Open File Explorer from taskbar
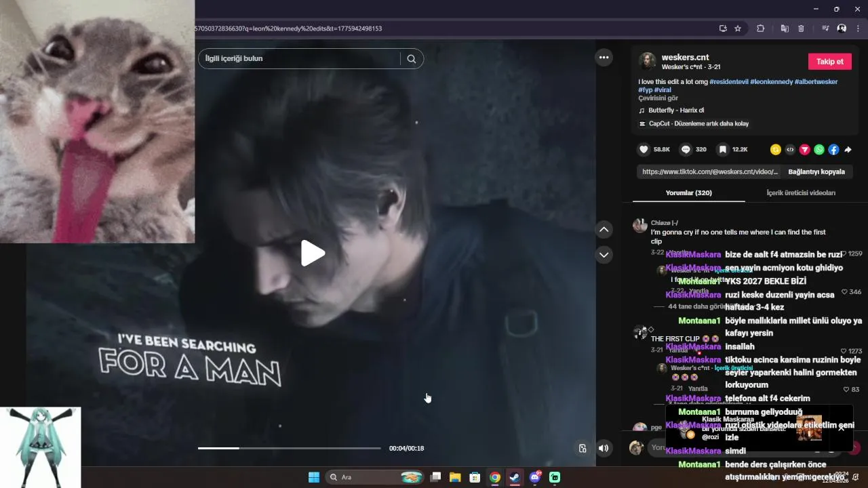 455,477
